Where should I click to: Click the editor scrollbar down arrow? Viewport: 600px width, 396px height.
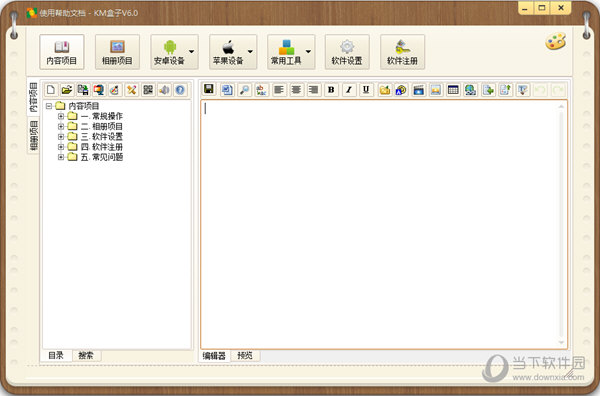(561, 343)
